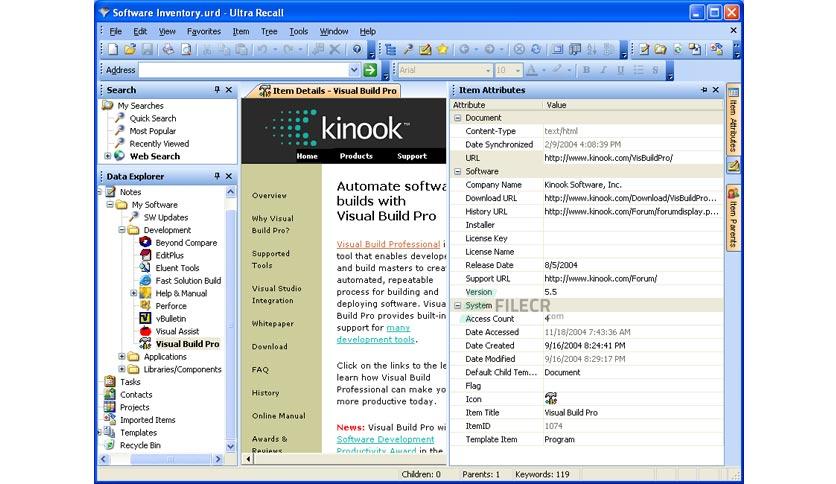Click the Print toolbar icon
This screenshot has height=484, width=836.
(168, 50)
